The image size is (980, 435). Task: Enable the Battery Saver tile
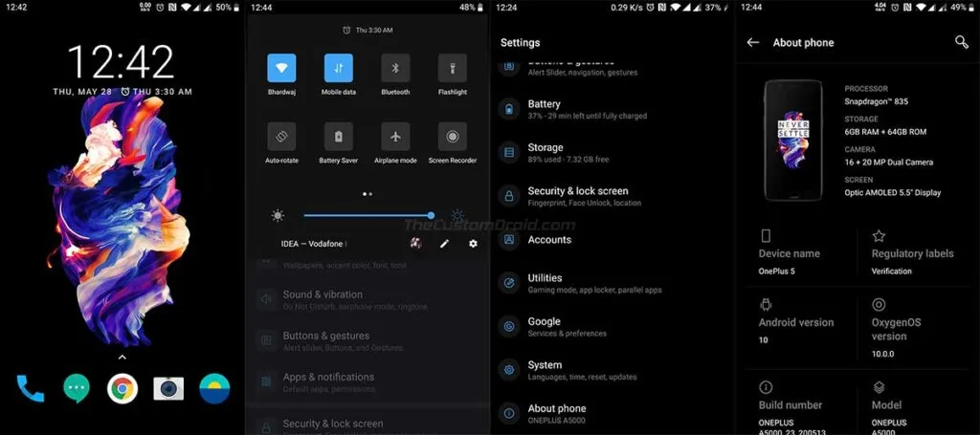tap(338, 136)
